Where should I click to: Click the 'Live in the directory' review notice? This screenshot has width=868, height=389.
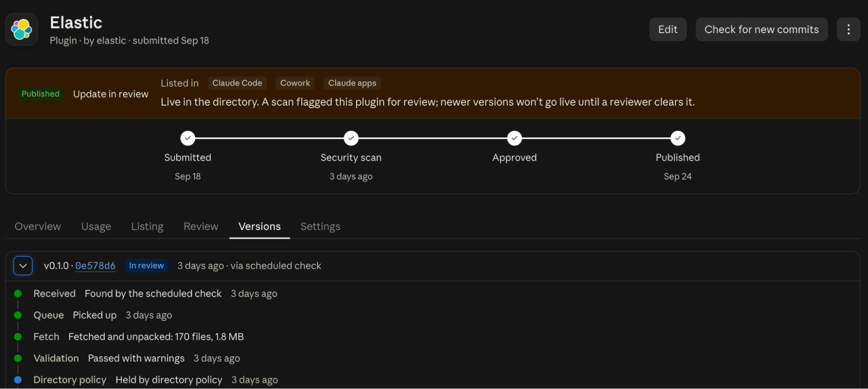coord(428,102)
